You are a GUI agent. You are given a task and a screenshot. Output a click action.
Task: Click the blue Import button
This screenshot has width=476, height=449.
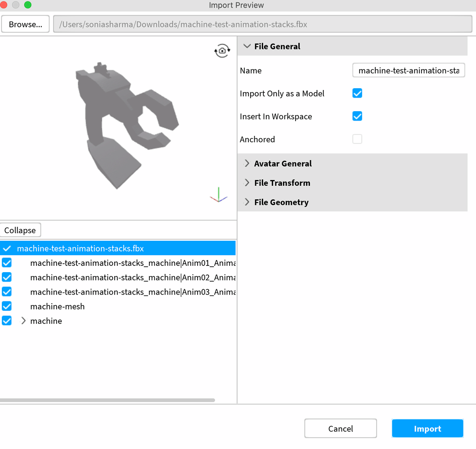coord(427,428)
